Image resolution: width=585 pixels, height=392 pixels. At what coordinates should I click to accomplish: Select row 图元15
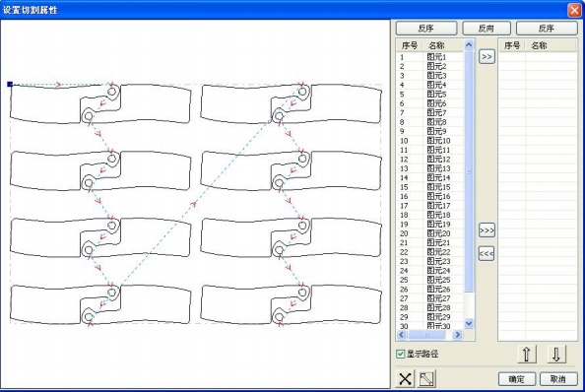click(x=430, y=187)
